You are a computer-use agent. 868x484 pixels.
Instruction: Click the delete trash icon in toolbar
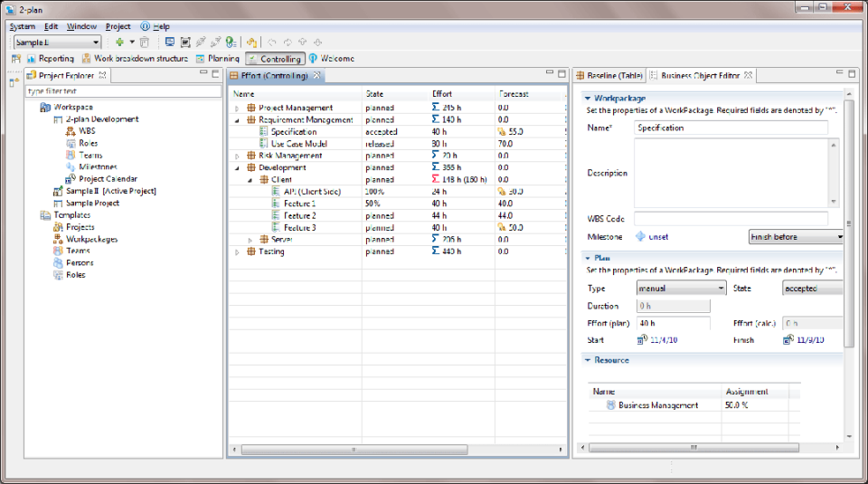[x=145, y=43]
